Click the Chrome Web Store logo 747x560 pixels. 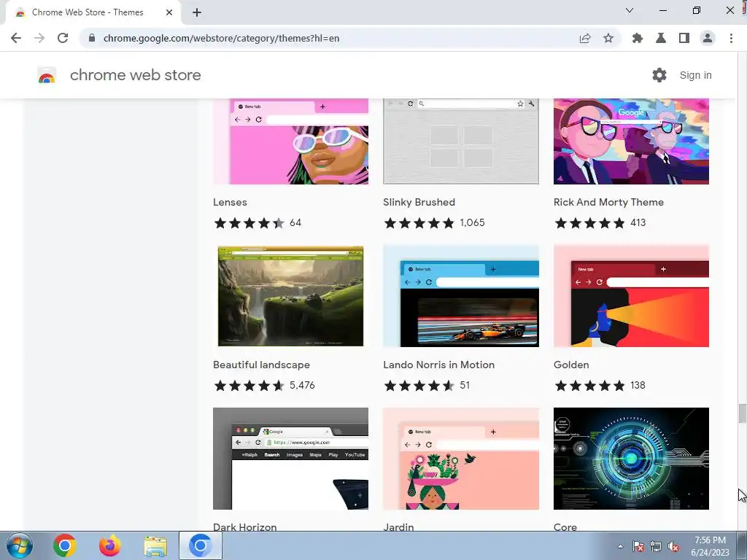pyautogui.click(x=47, y=75)
